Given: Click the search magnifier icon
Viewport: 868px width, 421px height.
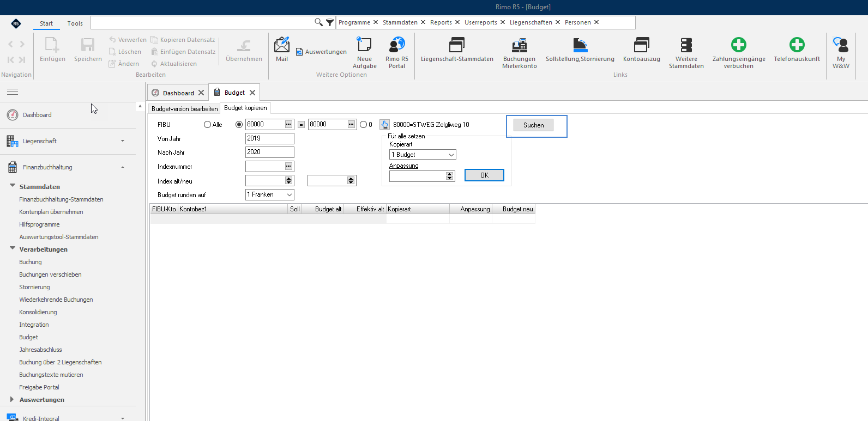Looking at the screenshot, I should point(318,22).
